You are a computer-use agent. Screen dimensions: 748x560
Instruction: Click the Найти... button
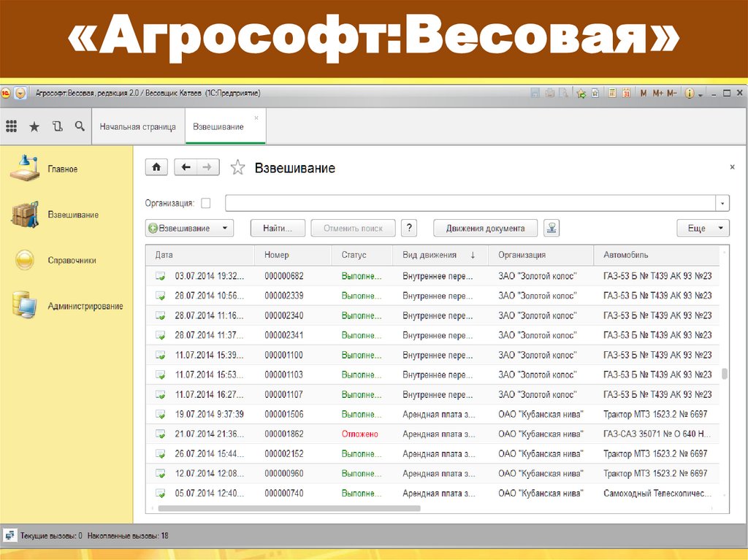tap(277, 228)
